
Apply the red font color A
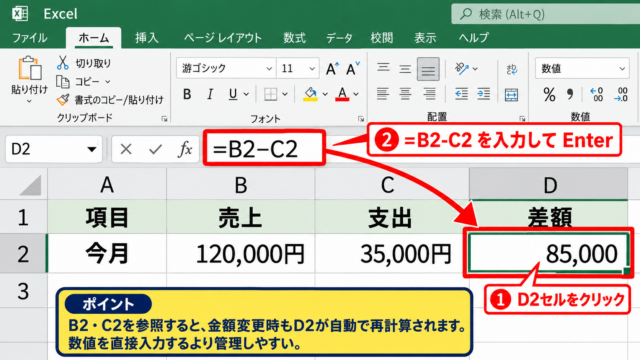pos(342,94)
